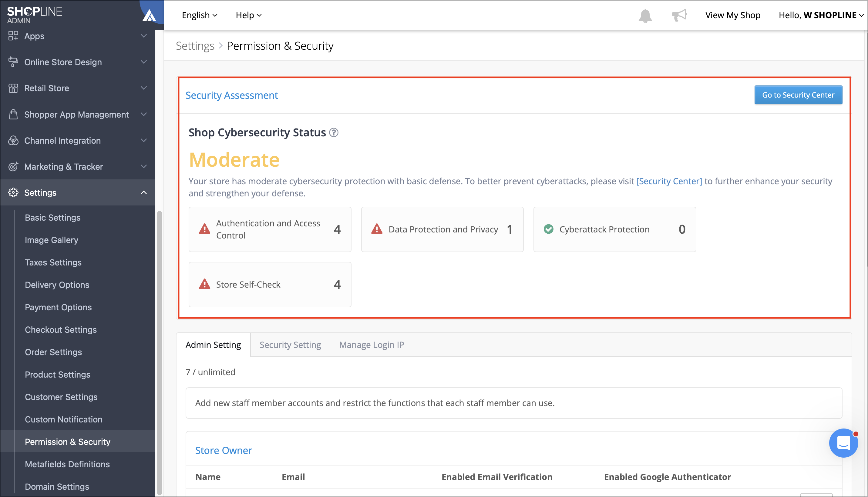Follow the [Security Center] inline link

tap(669, 181)
